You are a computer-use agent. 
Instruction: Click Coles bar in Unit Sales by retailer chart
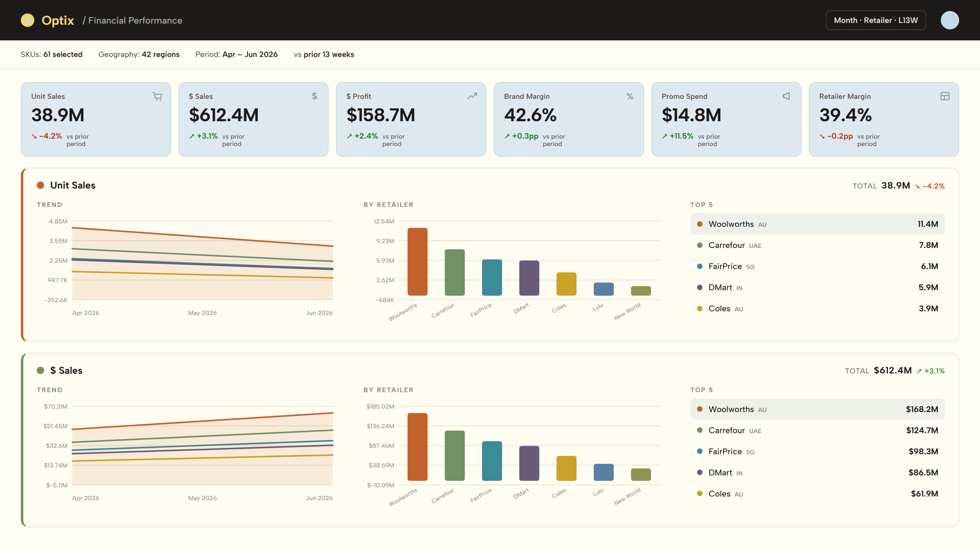coord(567,284)
